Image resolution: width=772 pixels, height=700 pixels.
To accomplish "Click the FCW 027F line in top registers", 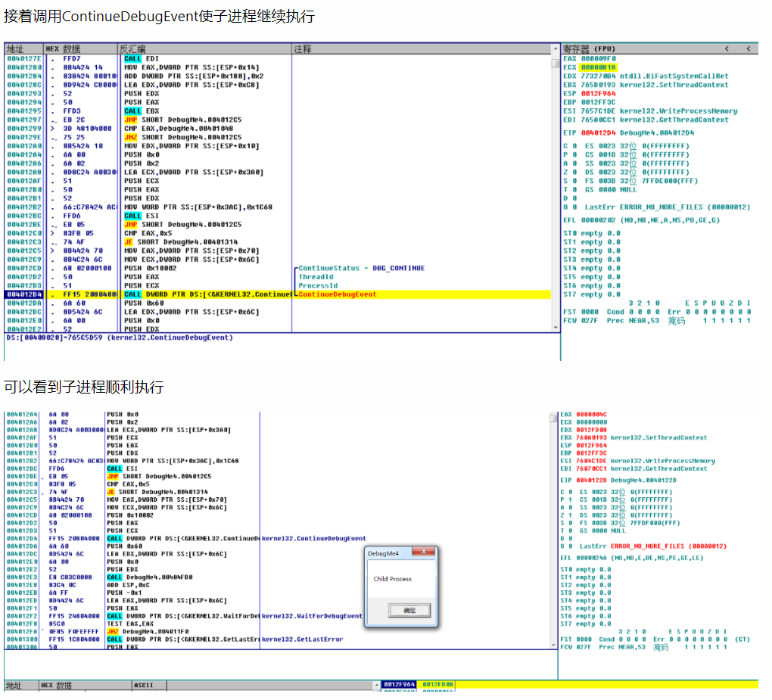I will (657, 321).
